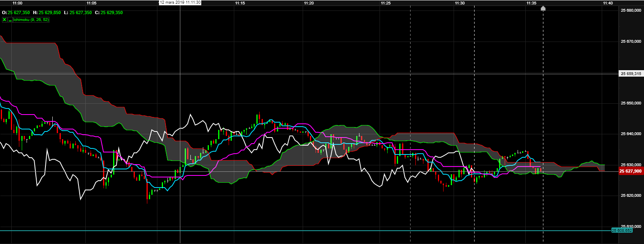The width and height of the screenshot is (644, 244).
Task: Click the 25 659,315 horizontal line price tag
Action: point(631,74)
